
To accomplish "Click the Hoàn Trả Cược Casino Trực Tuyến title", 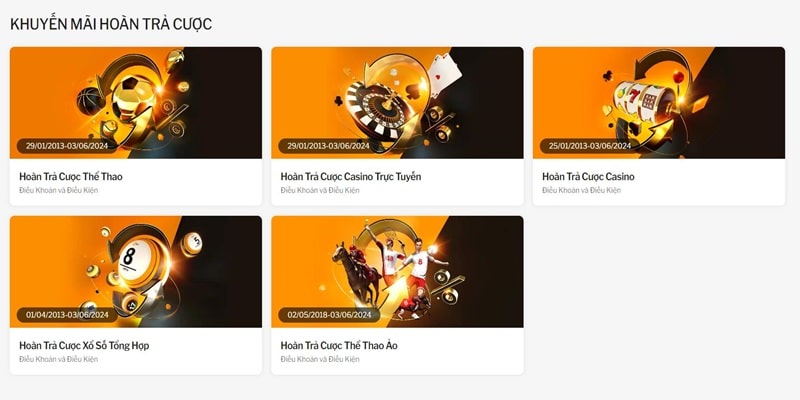I will pyautogui.click(x=351, y=177).
